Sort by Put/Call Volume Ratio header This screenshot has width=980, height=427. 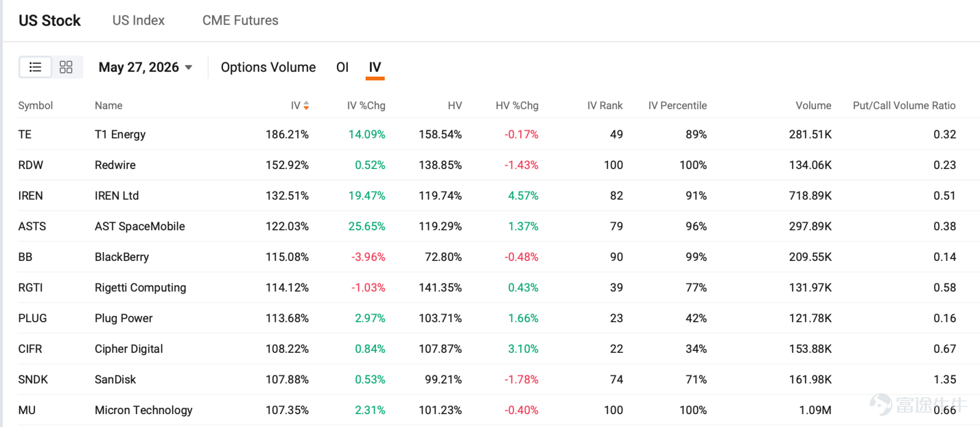click(904, 105)
